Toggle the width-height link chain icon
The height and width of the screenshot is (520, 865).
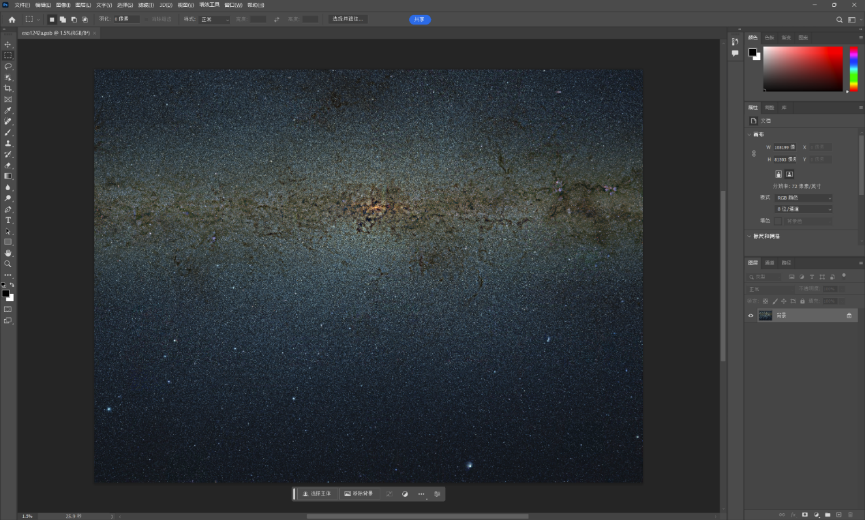click(754, 153)
